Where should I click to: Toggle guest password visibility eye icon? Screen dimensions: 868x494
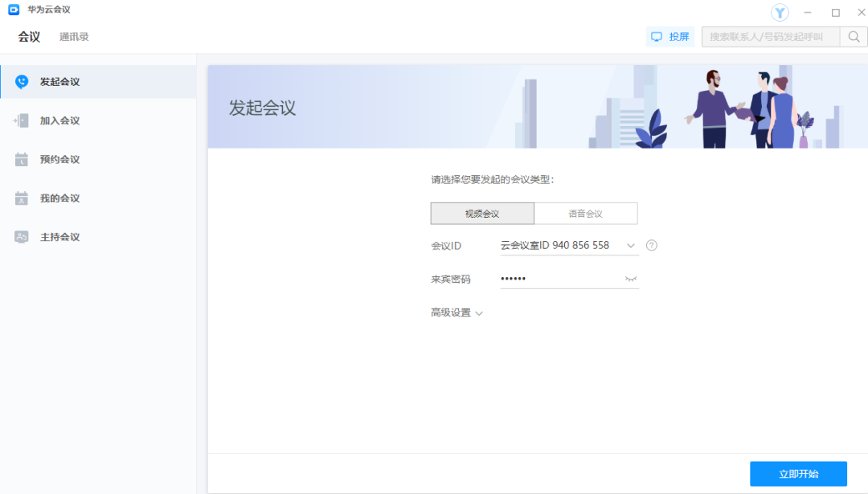631,279
